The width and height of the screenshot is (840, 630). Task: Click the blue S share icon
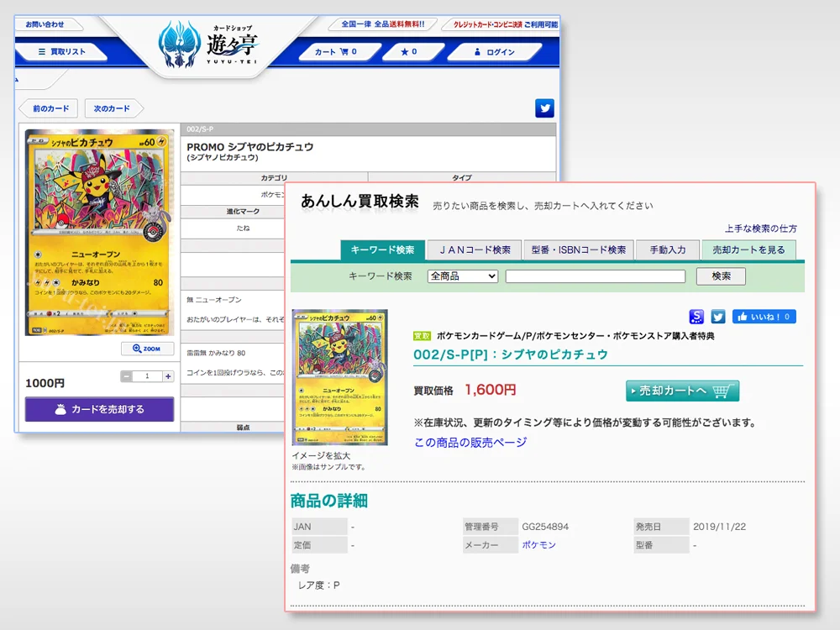[x=696, y=317]
